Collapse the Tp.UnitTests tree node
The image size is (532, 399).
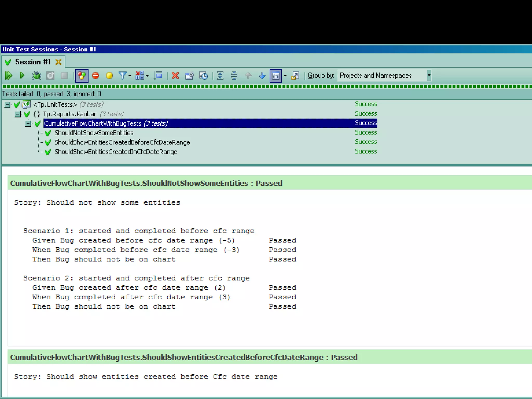8,105
